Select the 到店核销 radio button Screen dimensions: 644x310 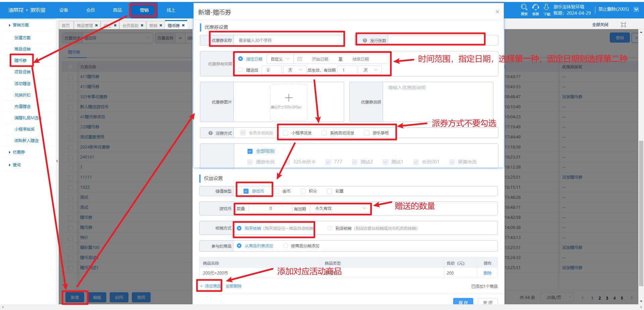[329, 228]
